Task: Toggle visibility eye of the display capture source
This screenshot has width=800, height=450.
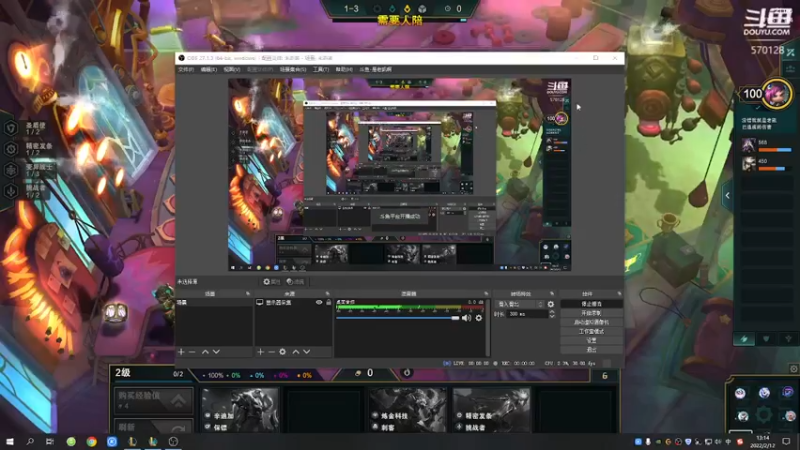Action: [319, 303]
